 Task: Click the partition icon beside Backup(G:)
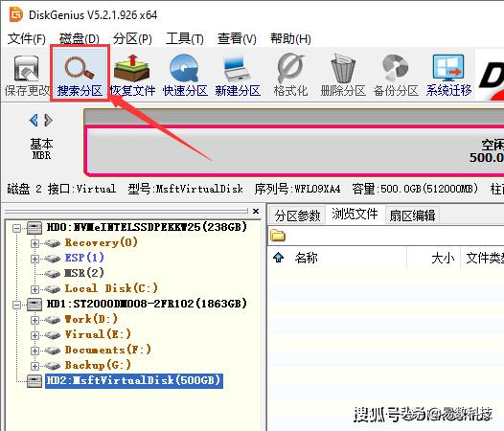click(x=53, y=366)
